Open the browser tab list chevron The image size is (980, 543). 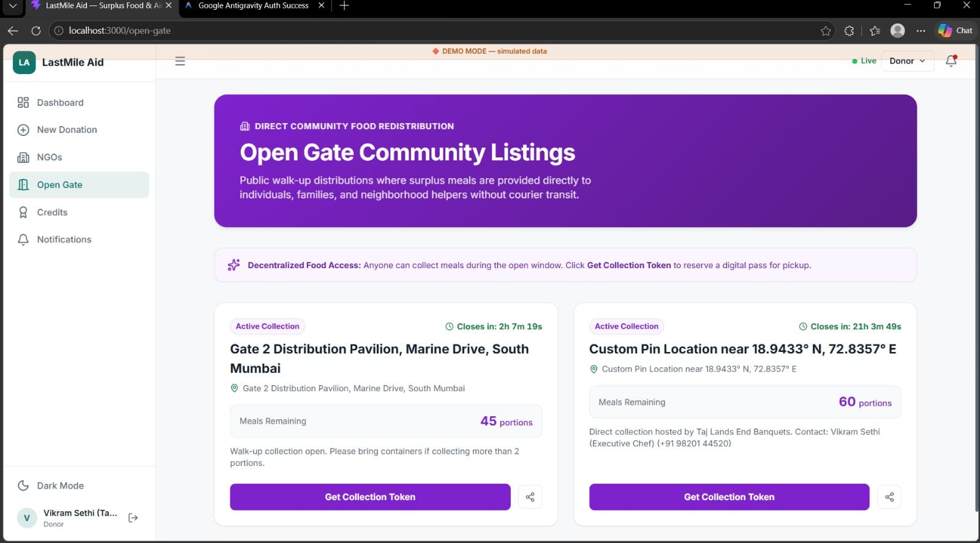12,6
